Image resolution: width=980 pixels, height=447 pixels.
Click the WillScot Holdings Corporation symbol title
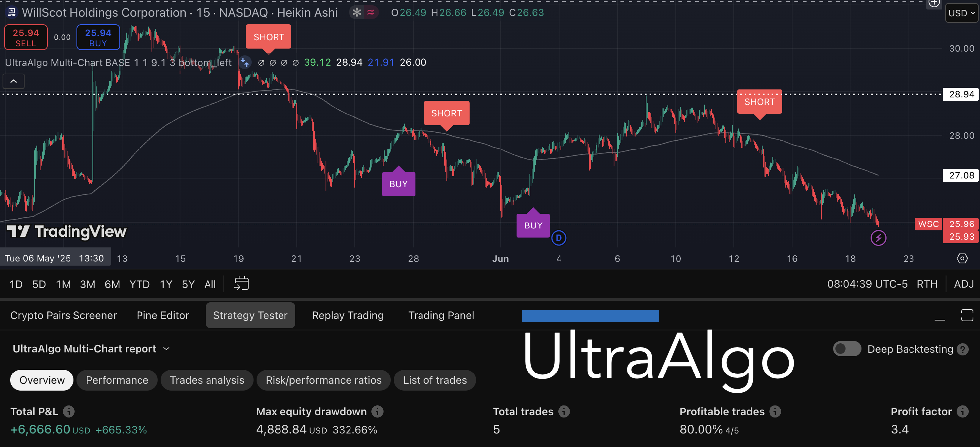coord(104,12)
